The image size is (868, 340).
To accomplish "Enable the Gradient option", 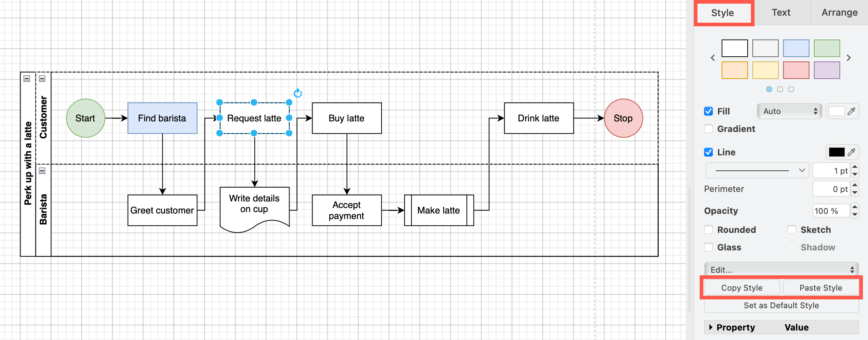I will (708, 129).
